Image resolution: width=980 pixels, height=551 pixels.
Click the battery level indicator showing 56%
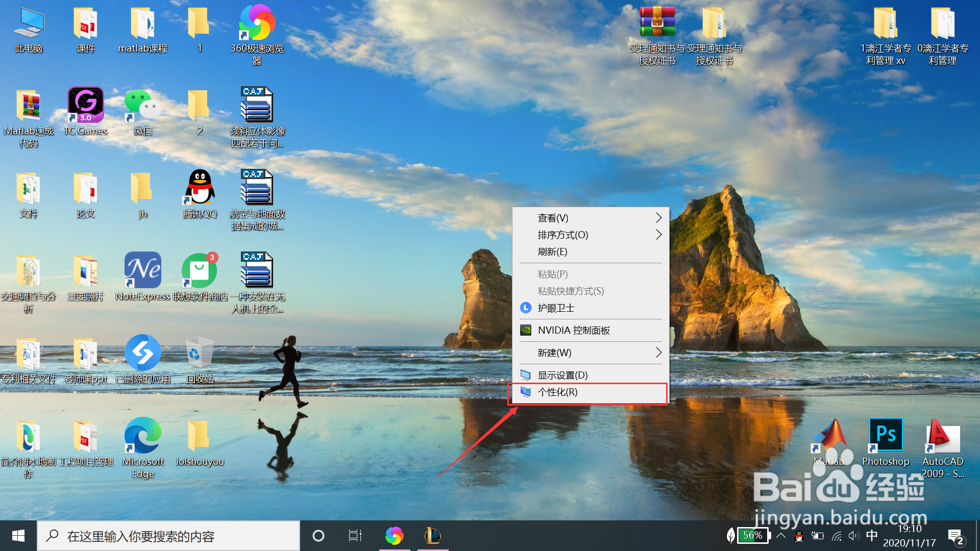click(x=752, y=536)
